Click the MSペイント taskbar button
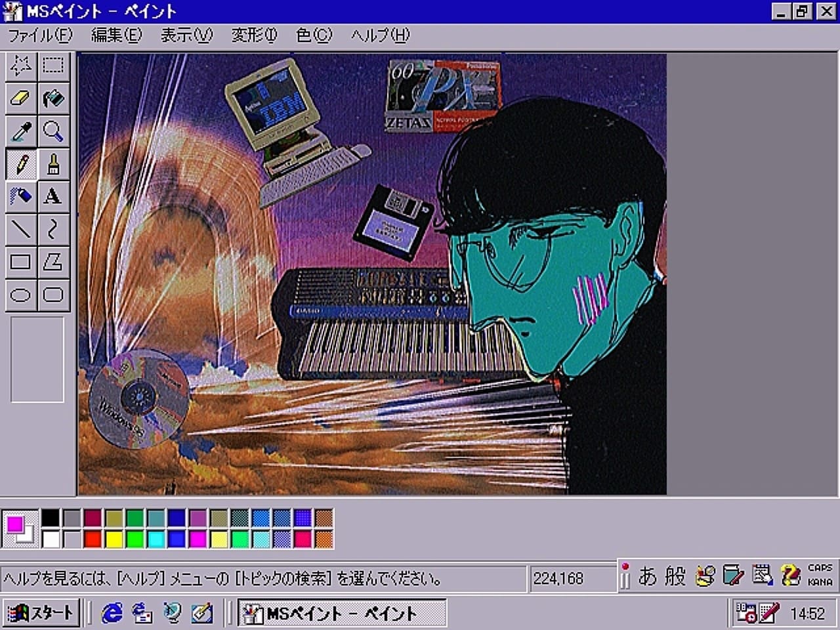 [x=341, y=613]
